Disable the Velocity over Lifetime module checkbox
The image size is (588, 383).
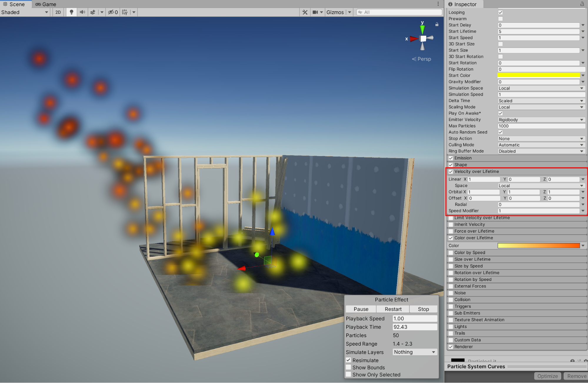(451, 171)
